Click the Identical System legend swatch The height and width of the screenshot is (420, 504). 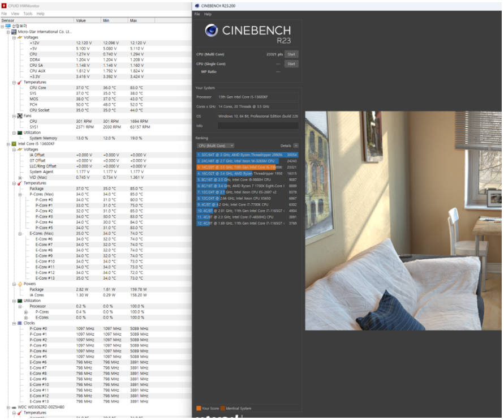pos(223,409)
